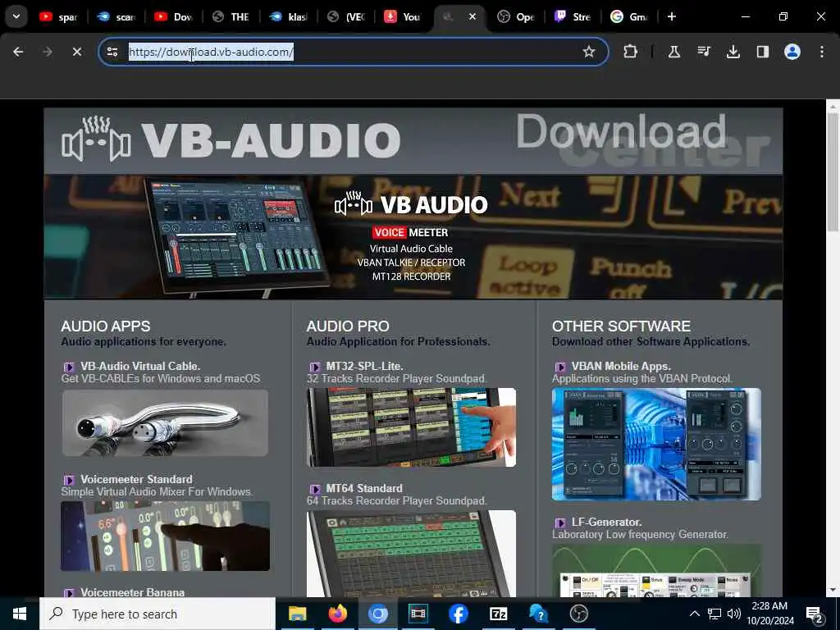Open the media controls icon
Image resolution: width=840 pixels, height=630 pixels.
point(704,52)
